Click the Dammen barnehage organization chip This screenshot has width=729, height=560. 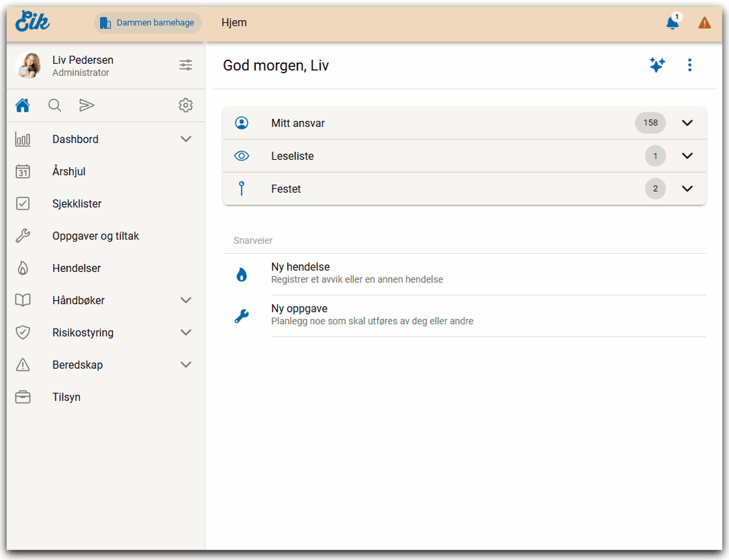coord(148,23)
